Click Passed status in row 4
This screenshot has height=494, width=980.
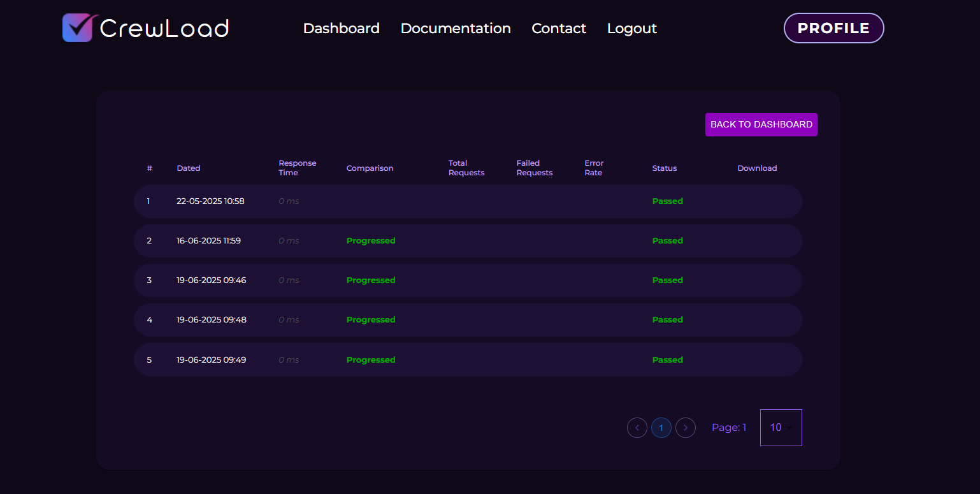(x=667, y=320)
